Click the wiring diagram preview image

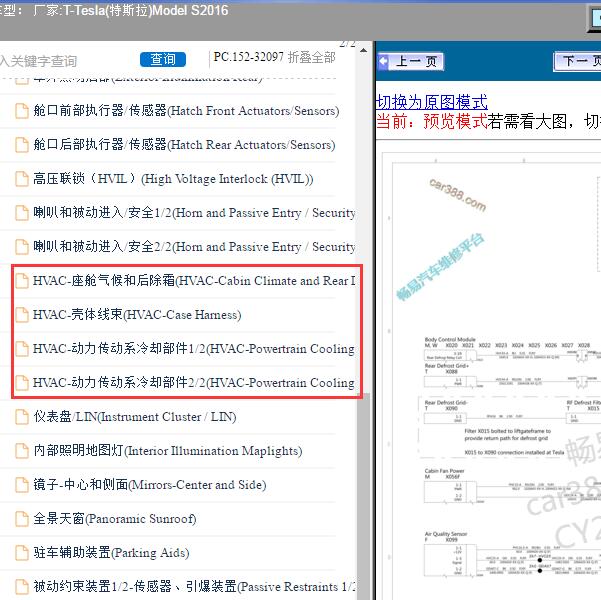[492, 376]
